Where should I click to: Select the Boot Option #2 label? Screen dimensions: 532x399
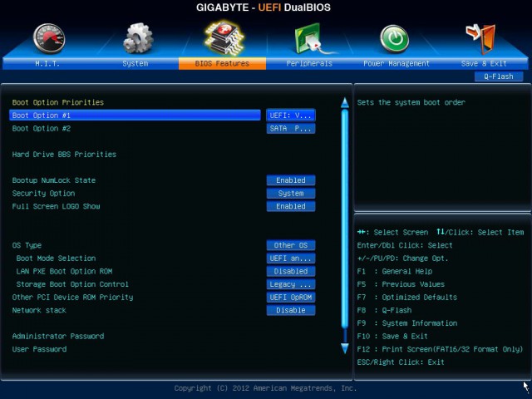tap(42, 129)
